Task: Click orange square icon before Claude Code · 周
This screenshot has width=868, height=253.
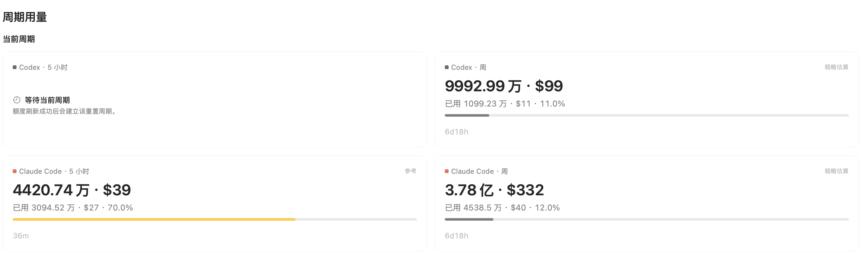Action: click(446, 171)
